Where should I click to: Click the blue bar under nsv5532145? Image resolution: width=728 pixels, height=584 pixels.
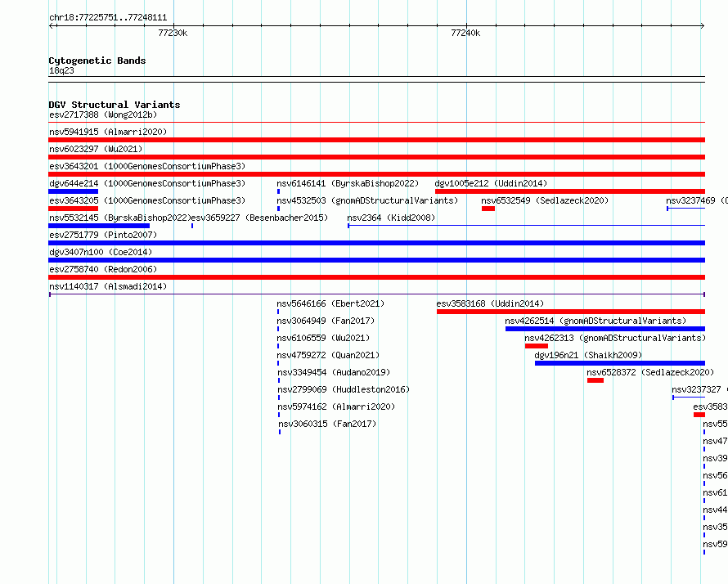tap(99, 226)
